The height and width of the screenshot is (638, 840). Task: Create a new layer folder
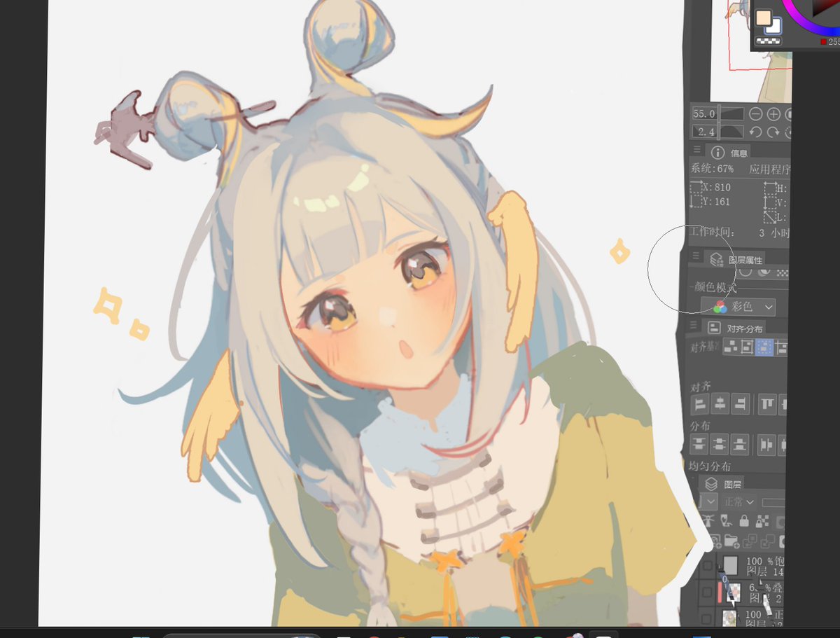(x=731, y=541)
